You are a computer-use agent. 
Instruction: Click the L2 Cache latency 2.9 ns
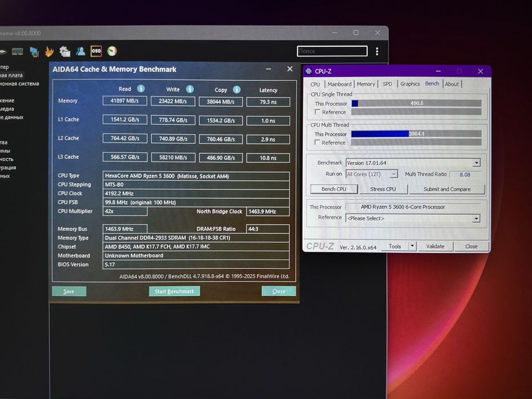[x=268, y=139]
